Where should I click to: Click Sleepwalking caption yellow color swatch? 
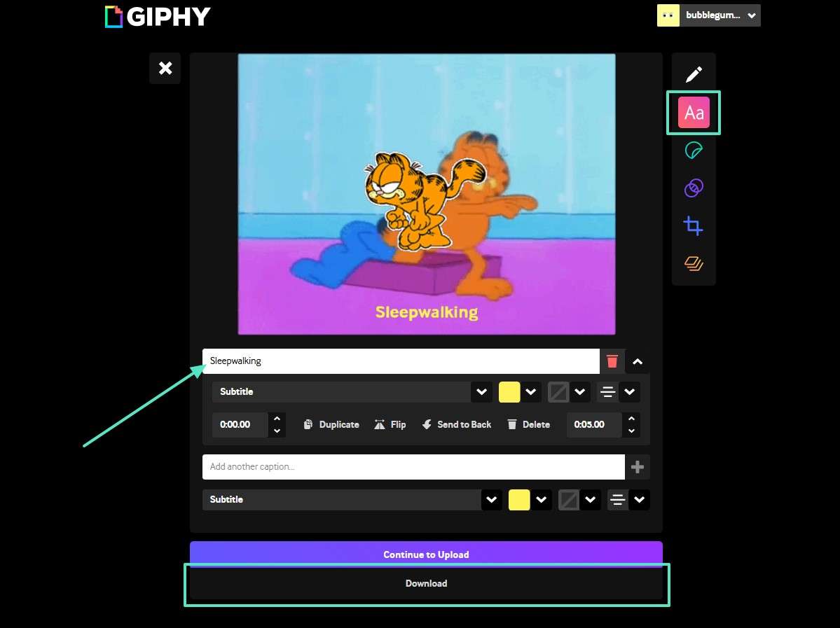(x=509, y=392)
